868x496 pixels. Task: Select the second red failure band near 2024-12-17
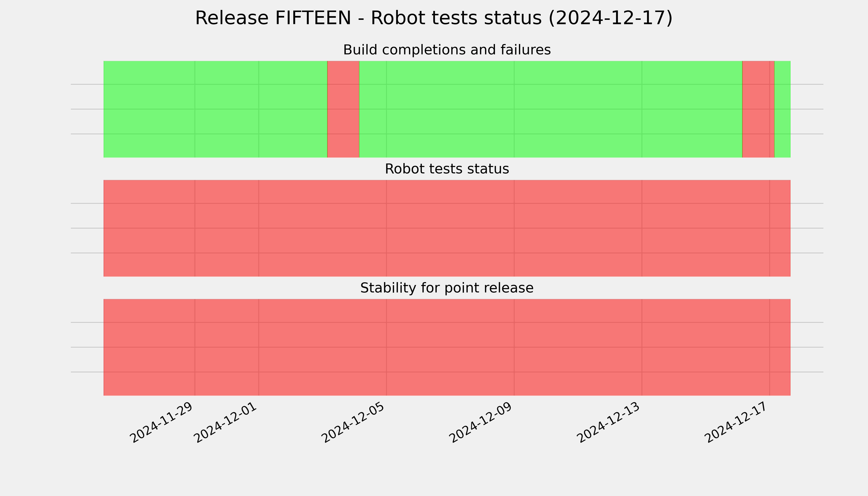coord(758,109)
